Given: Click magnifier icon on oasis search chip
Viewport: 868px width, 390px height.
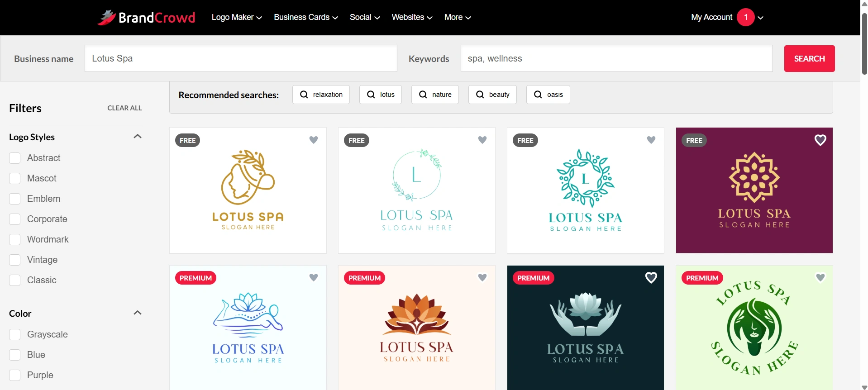Looking at the screenshot, I should click(538, 95).
